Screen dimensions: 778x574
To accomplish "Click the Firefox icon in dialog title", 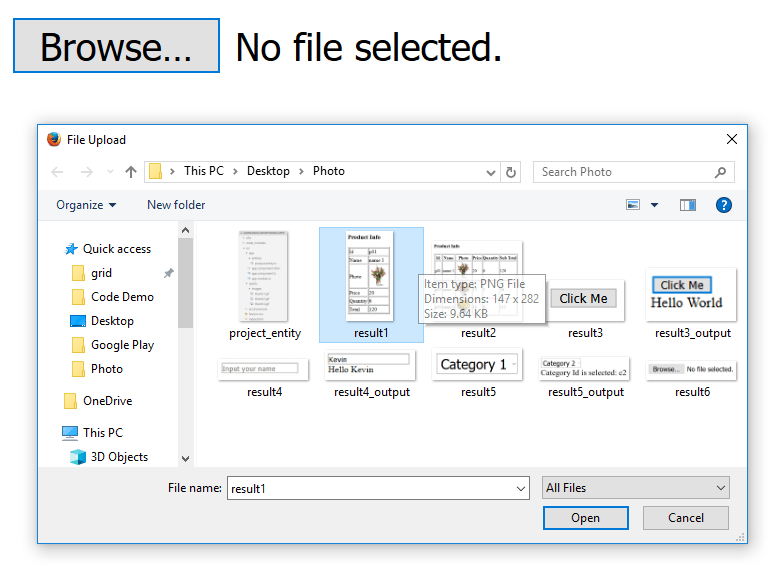I will (x=54, y=139).
